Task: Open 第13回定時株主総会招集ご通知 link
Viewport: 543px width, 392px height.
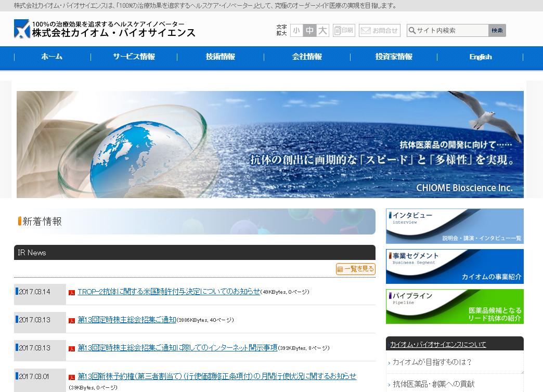Action: point(127,320)
